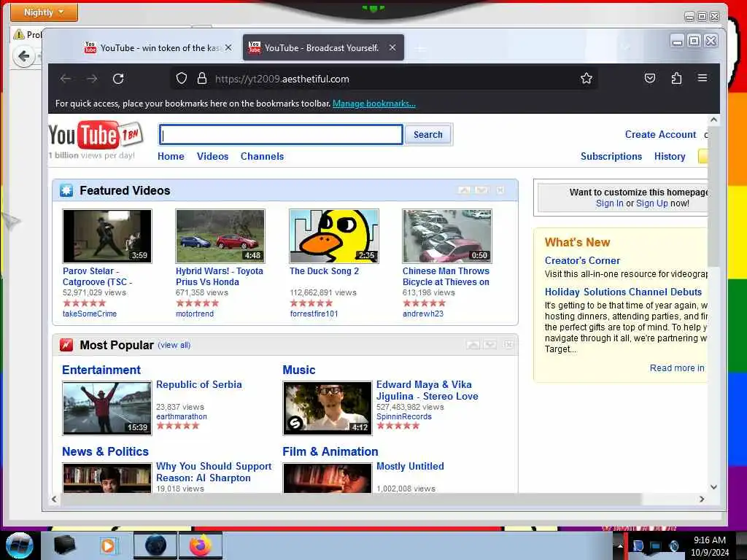
Task: Open the padlock site information icon
Action: coord(202,79)
